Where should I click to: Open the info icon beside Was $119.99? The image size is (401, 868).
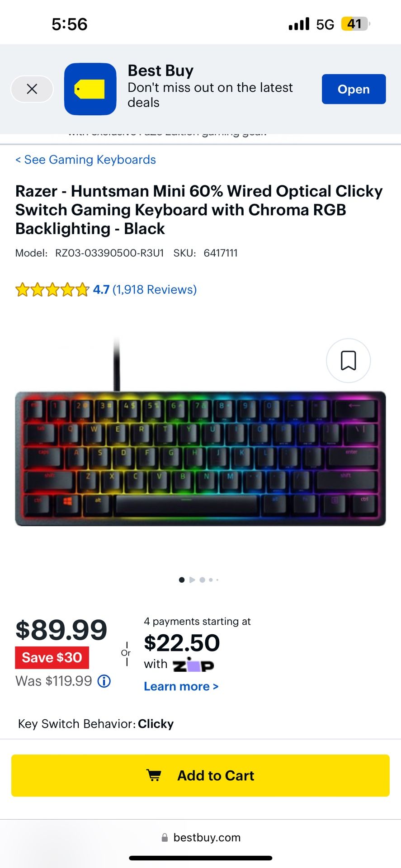[104, 681]
